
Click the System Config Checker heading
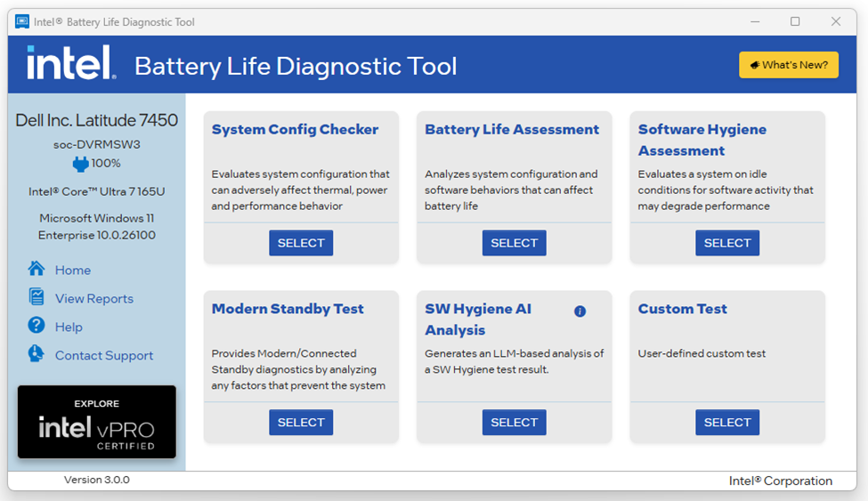pos(295,130)
